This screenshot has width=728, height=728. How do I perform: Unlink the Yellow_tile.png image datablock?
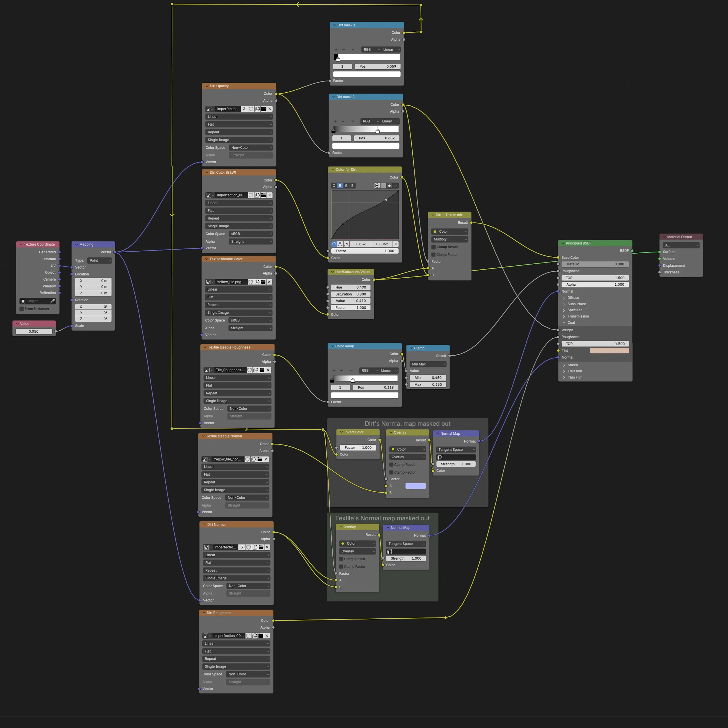pyautogui.click(x=269, y=282)
